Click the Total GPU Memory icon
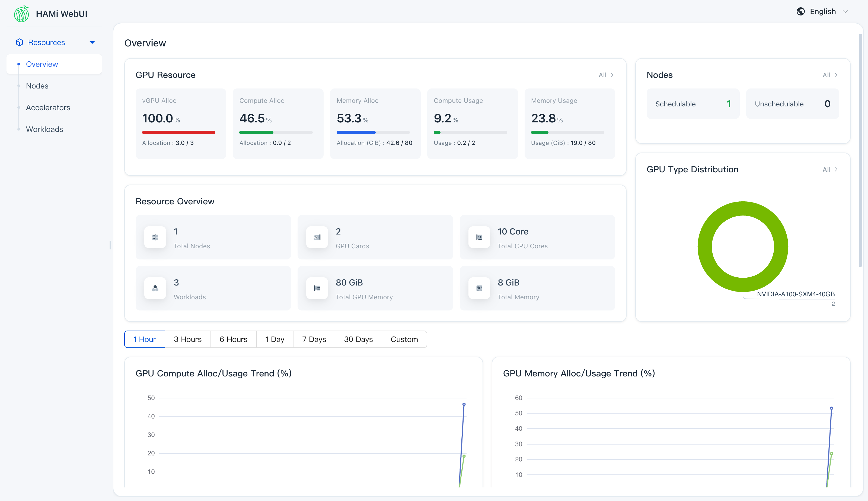This screenshot has height=501, width=868. pyautogui.click(x=317, y=288)
